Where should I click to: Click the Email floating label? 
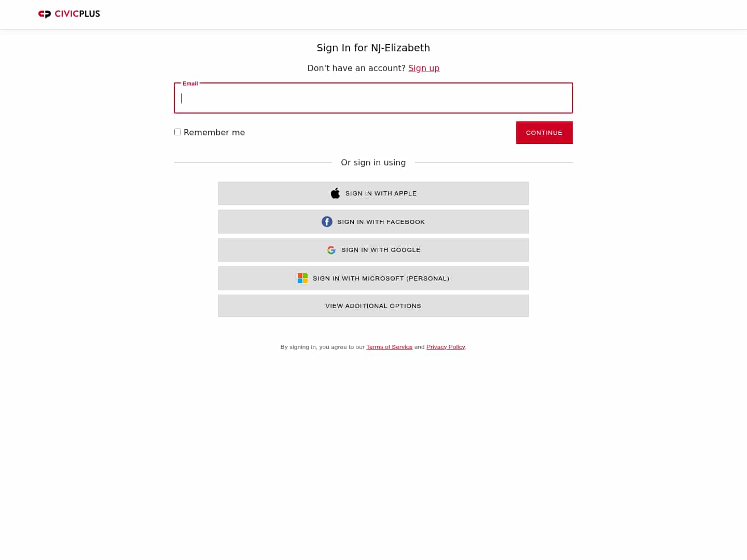coord(190,83)
